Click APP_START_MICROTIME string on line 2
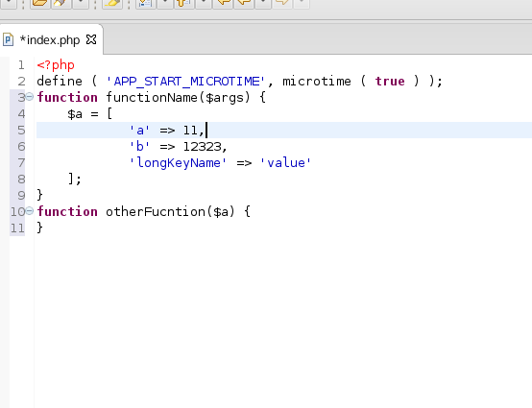This screenshot has width=532, height=408. coord(185,81)
